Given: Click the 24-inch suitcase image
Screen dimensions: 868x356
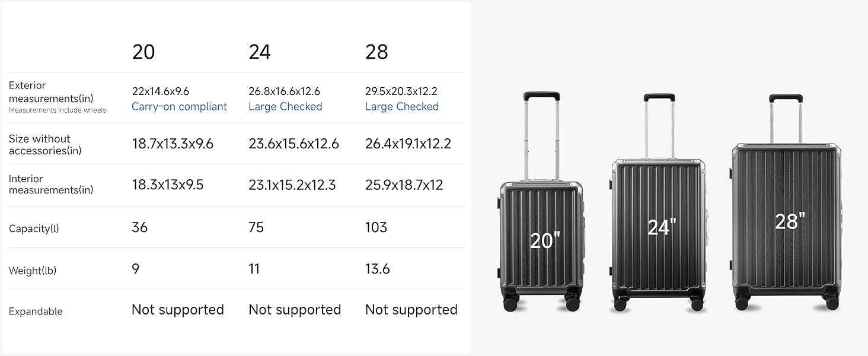Looking at the screenshot, I should 658,231.
